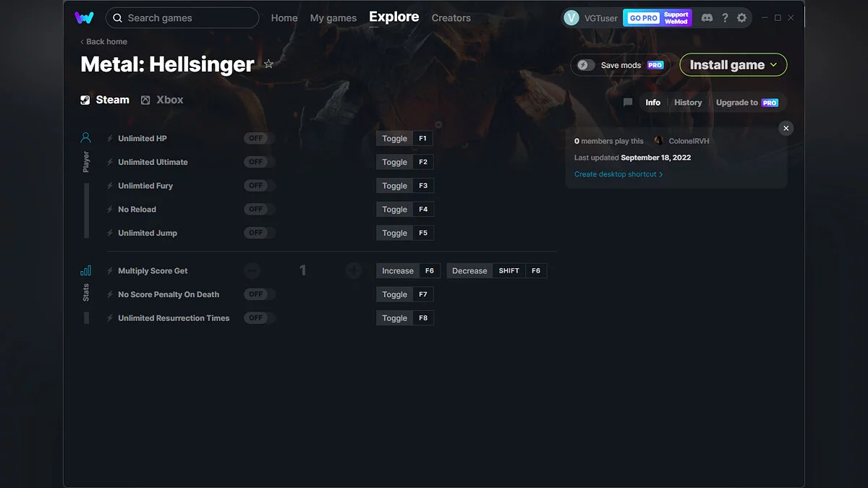The width and height of the screenshot is (868, 488).
Task: Open the My games tab
Action: coord(333,18)
